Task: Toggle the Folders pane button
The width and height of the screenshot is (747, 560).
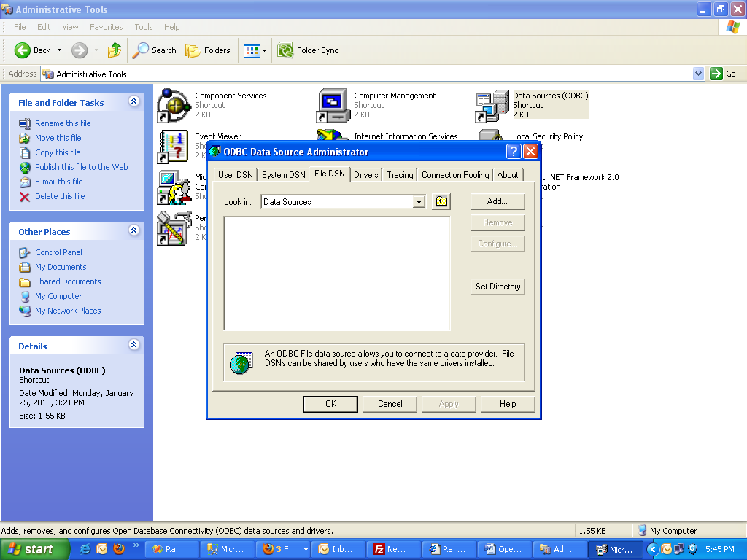Action: point(208,50)
